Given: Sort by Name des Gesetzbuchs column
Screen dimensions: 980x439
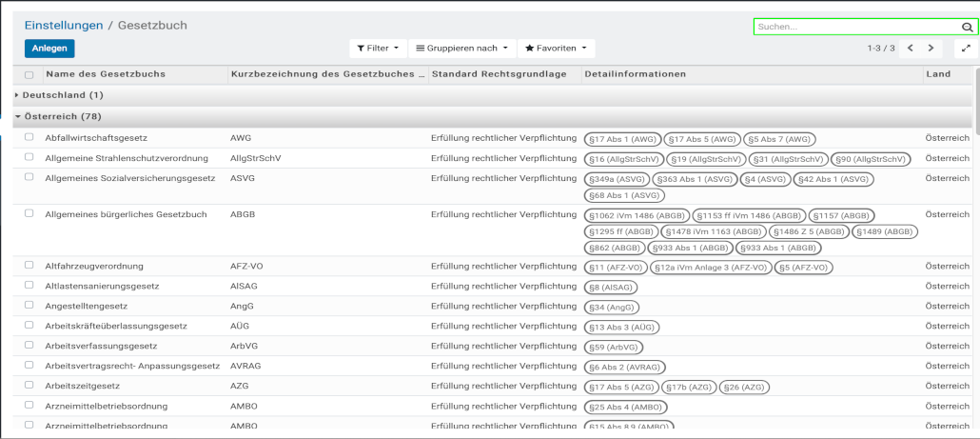Looking at the screenshot, I should click(106, 74).
